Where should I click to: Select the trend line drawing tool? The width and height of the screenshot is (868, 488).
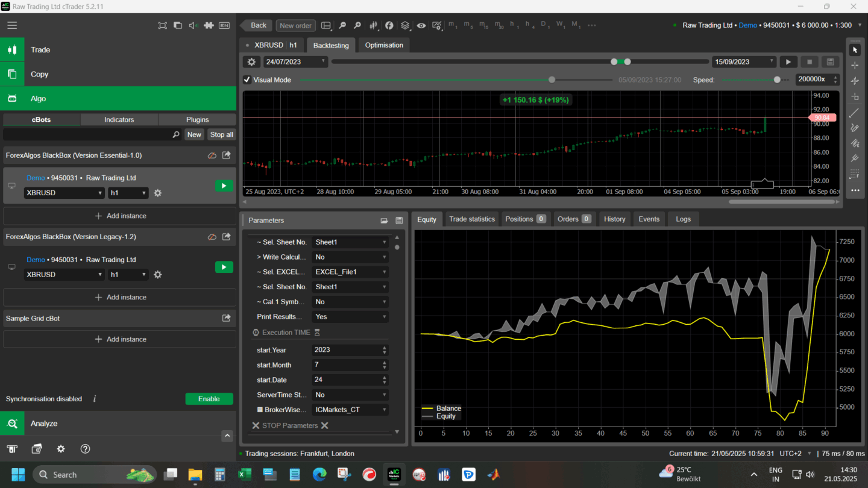click(x=854, y=113)
